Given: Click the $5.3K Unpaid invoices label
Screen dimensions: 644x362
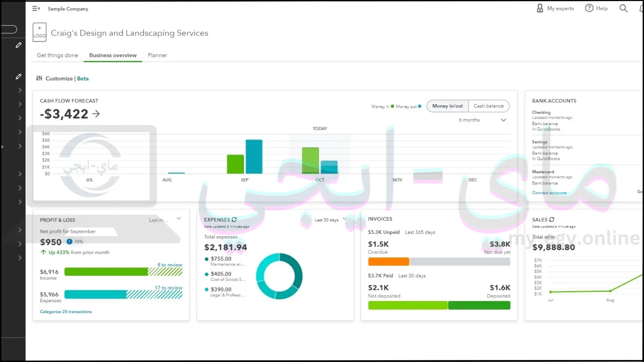Looking at the screenshot, I should [x=384, y=232].
